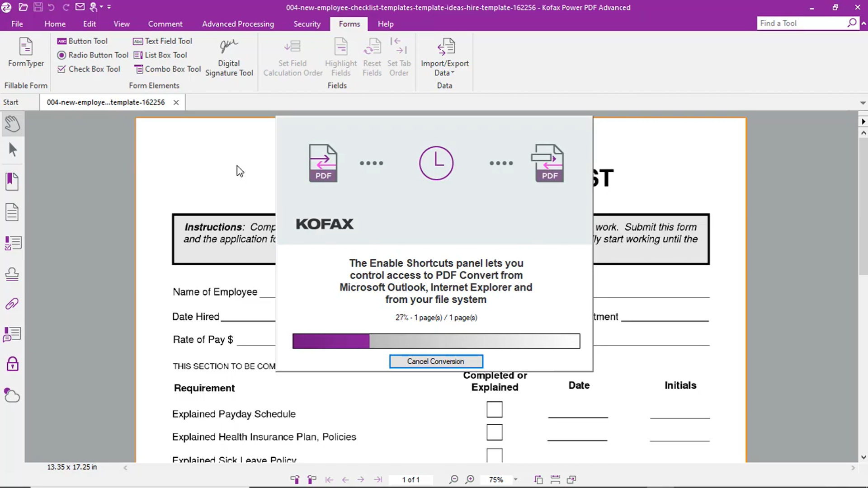
Task: Click Set Field Calculation Order
Action: [292, 57]
